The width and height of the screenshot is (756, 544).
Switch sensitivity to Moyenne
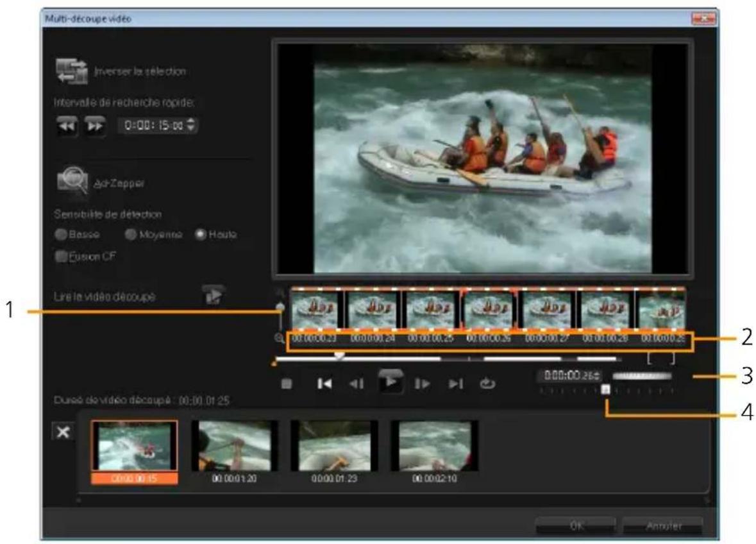pyautogui.click(x=130, y=233)
